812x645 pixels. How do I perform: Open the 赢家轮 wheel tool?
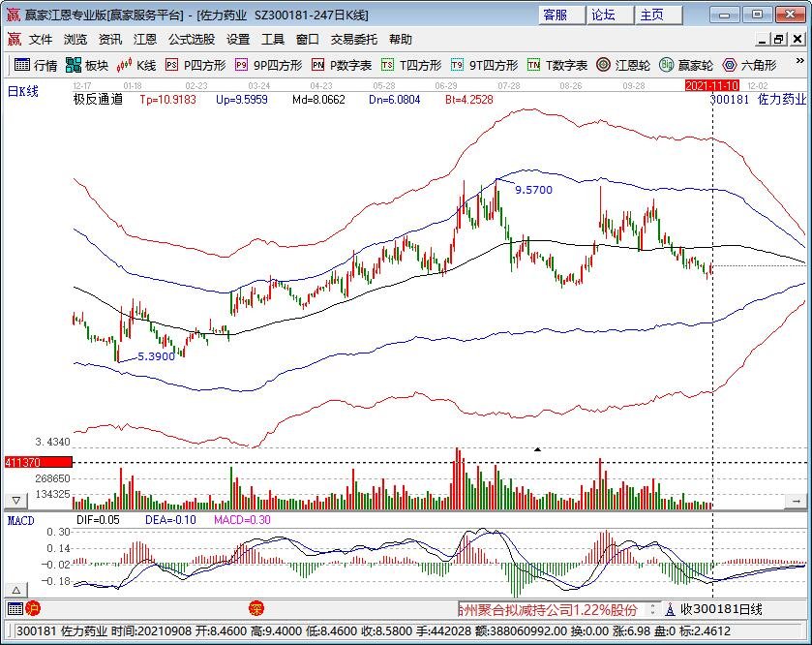point(686,65)
